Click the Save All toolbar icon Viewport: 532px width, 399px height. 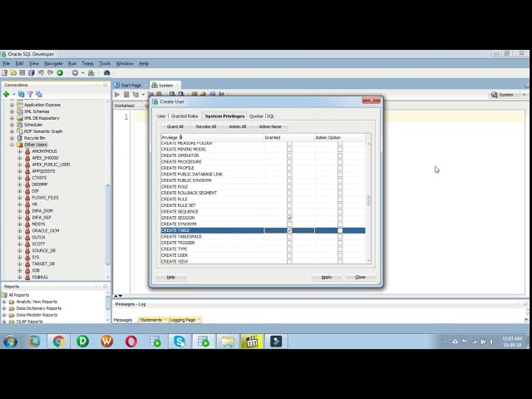[x=32, y=72]
